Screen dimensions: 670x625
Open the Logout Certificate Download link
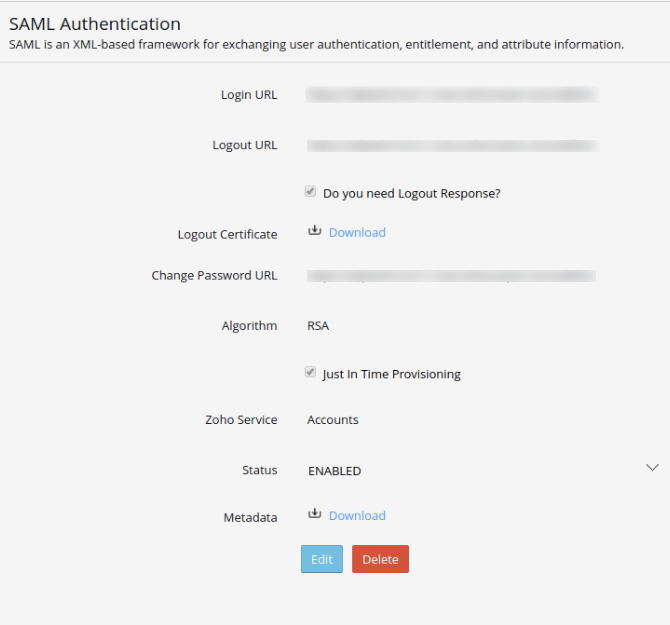point(357,233)
